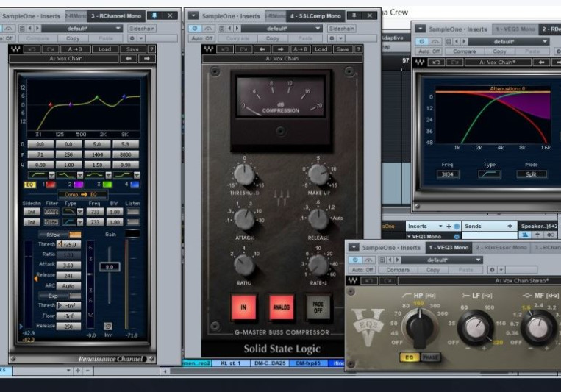Open the Comp sidechain filter type dropdown
Image resolution: width=561 pixels, height=392 pixels.
(80, 212)
